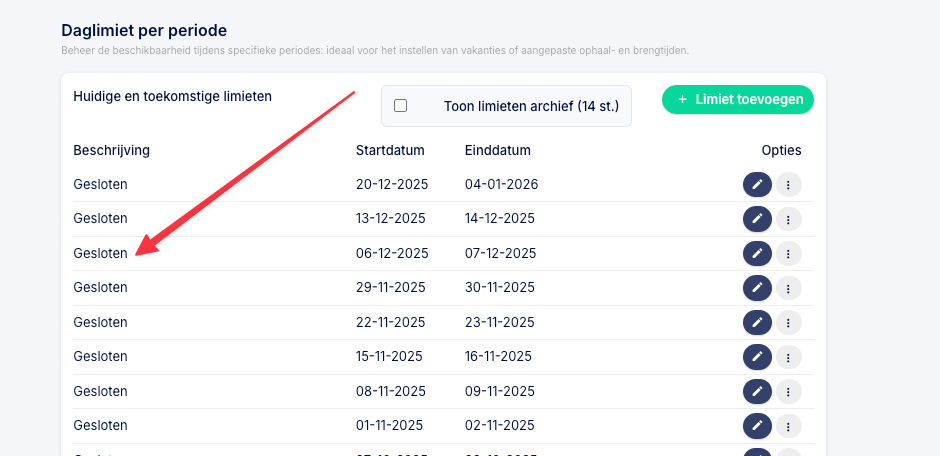Click pencil icon for 29-11-2025 row
Viewport: 940px width, 456px height.
click(x=757, y=288)
